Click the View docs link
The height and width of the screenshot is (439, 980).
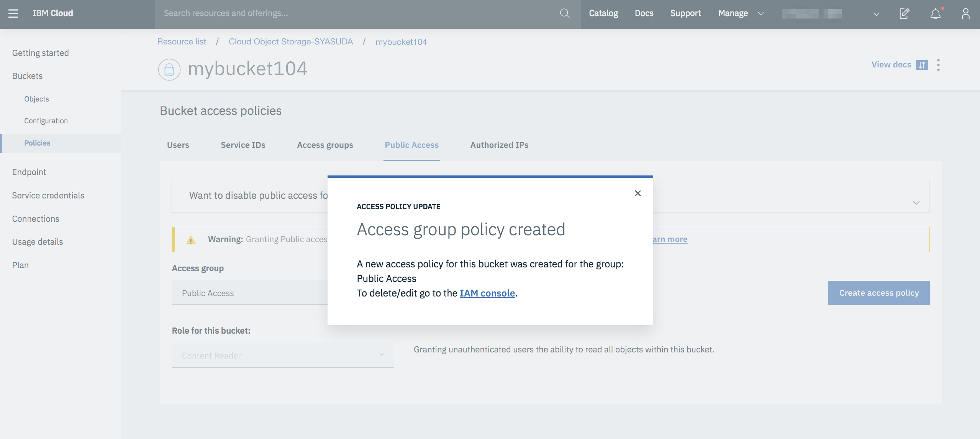[x=891, y=65]
